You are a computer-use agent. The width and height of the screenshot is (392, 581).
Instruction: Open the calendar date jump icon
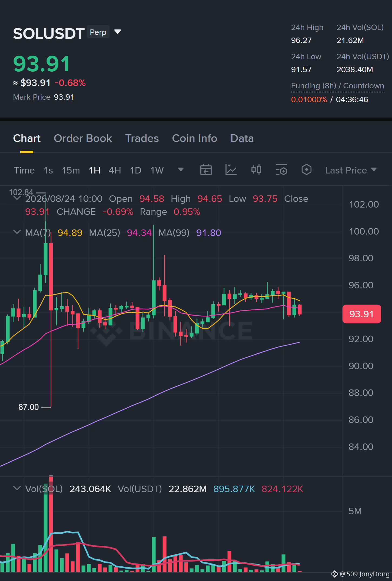206,170
